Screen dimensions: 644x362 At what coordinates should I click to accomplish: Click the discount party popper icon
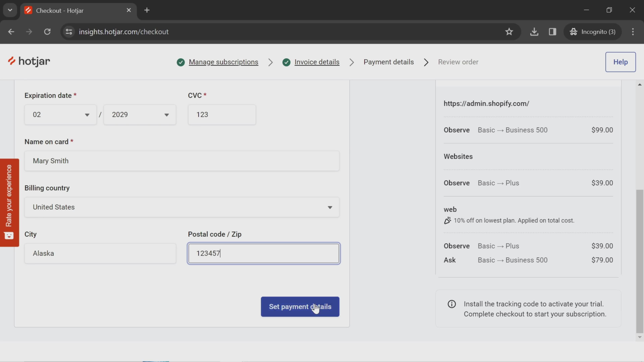coord(447,220)
